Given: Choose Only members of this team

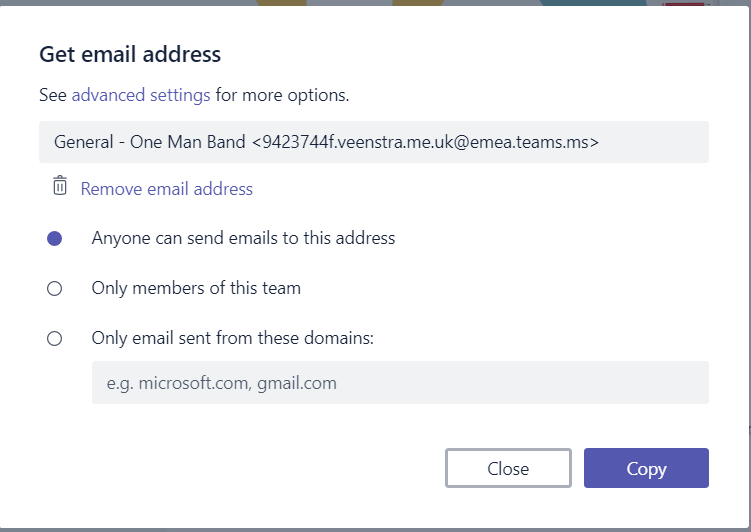Looking at the screenshot, I should (55, 288).
